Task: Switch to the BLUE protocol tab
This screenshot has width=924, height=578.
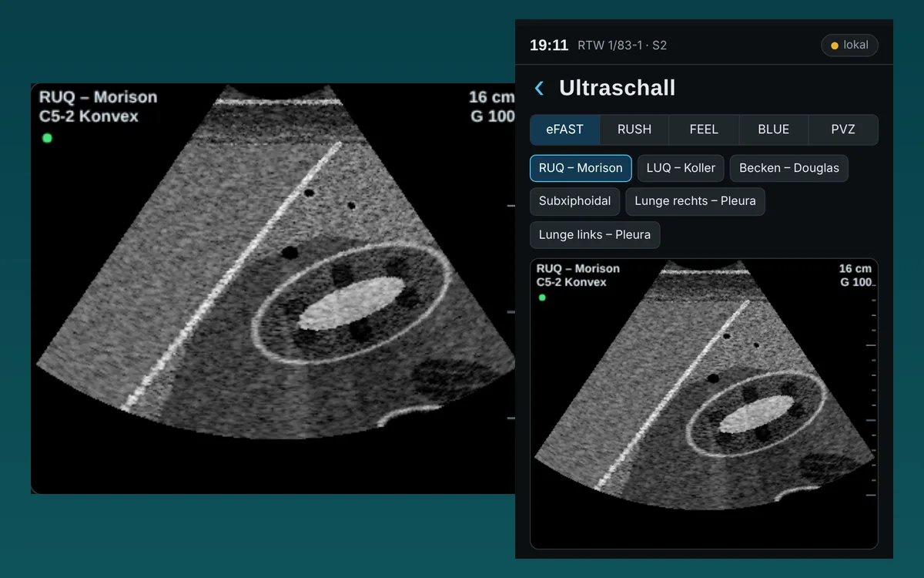Action: tap(773, 129)
